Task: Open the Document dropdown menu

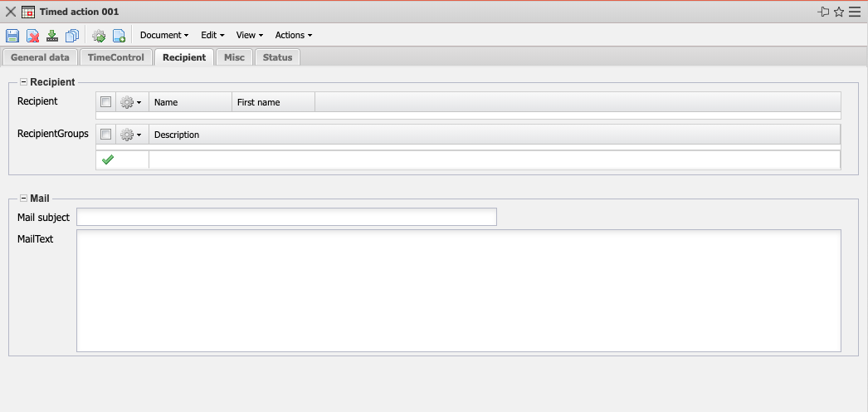Action: pyautogui.click(x=164, y=35)
